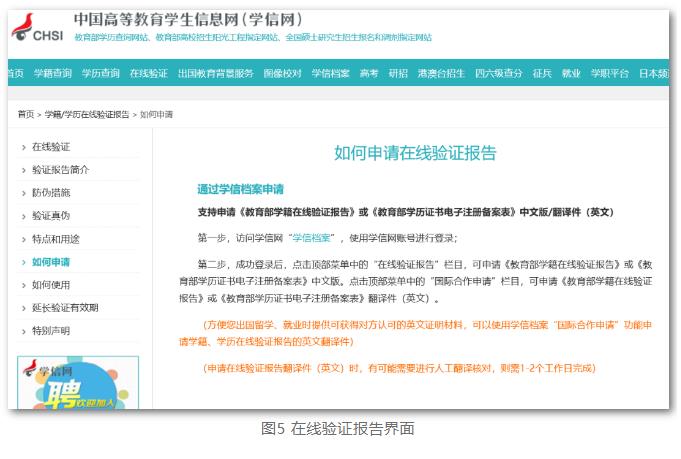Open 防伪措施 in the sidebar

click(51, 193)
